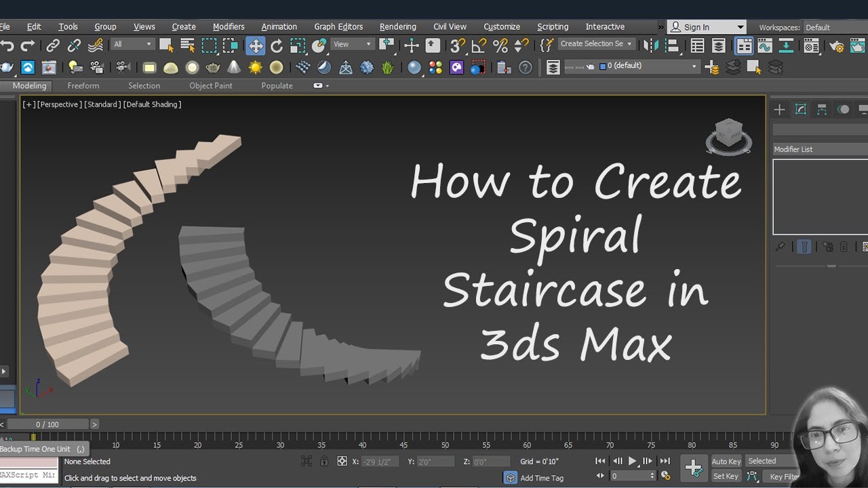
Task: Select the Rectangular Selection Region tool
Action: pos(209,46)
